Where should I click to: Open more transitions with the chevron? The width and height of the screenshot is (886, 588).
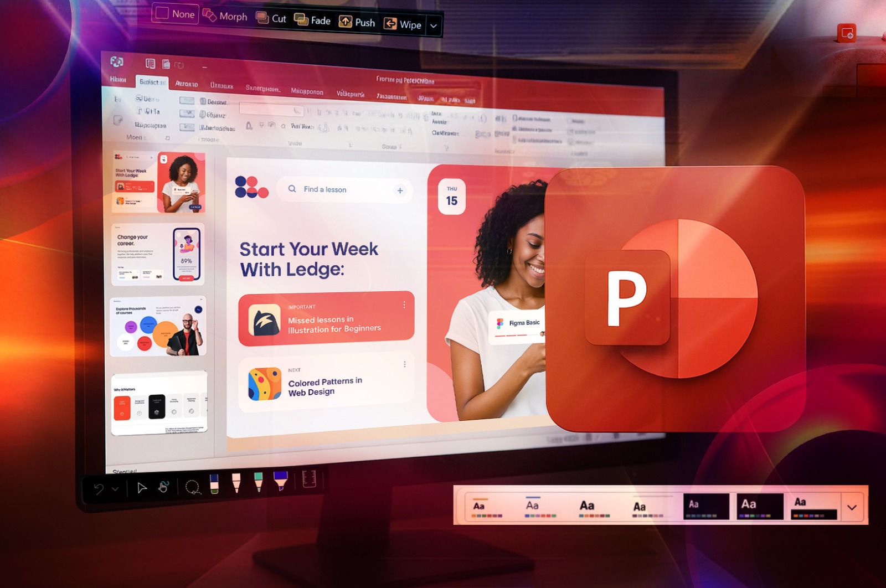(434, 25)
